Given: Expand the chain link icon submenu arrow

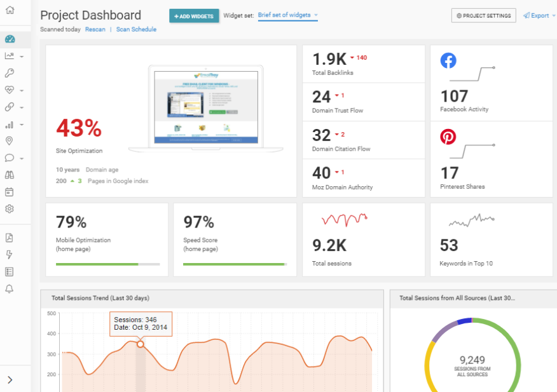Looking at the screenshot, I should tap(22, 108).
